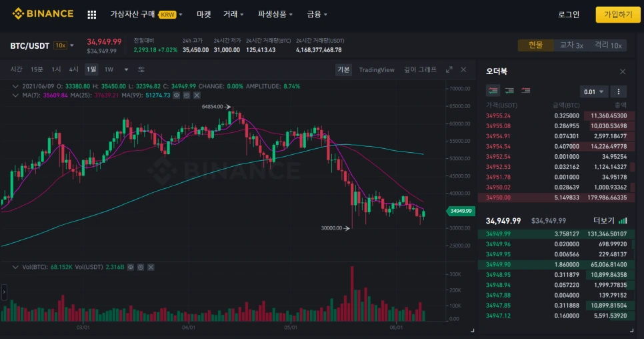
Task: Open order book more options menu
Action: coord(619,91)
